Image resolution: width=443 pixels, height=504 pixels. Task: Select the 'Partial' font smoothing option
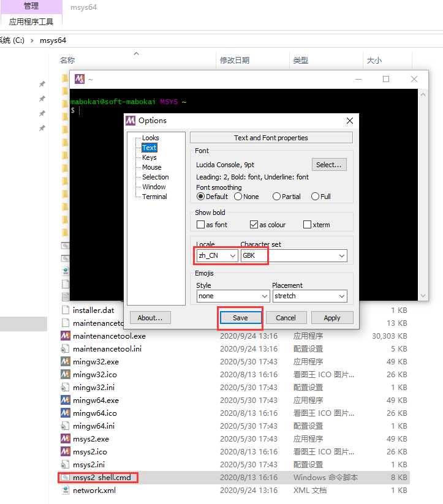click(x=277, y=197)
